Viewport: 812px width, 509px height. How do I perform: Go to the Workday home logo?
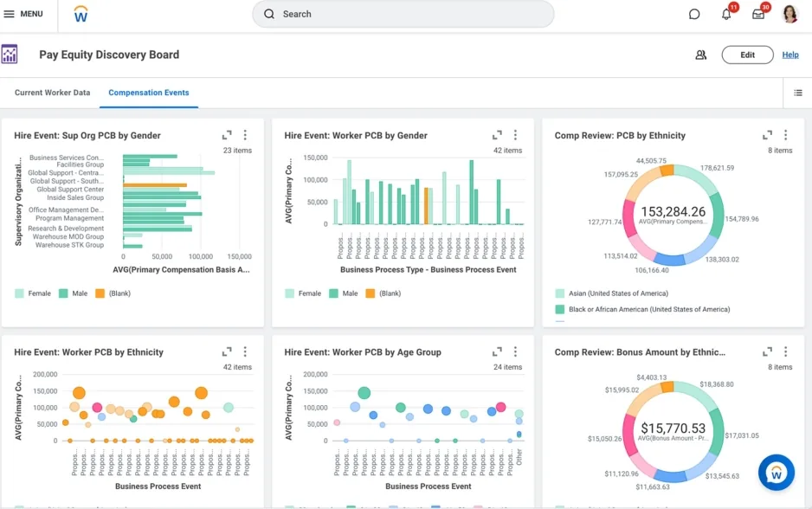81,14
